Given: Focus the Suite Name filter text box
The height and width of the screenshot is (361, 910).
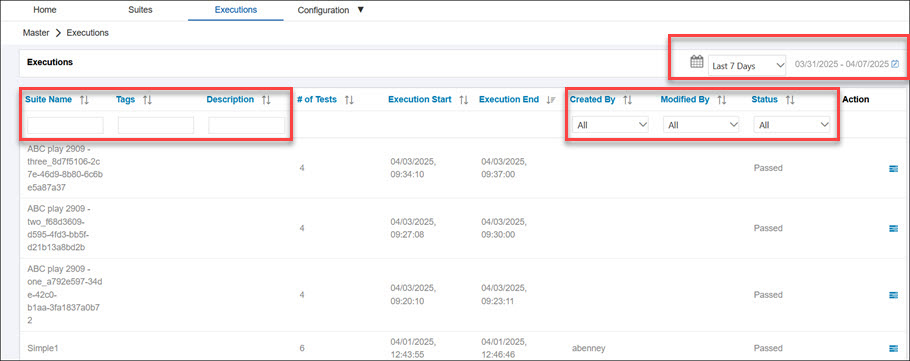Looking at the screenshot, I should pyautogui.click(x=66, y=125).
